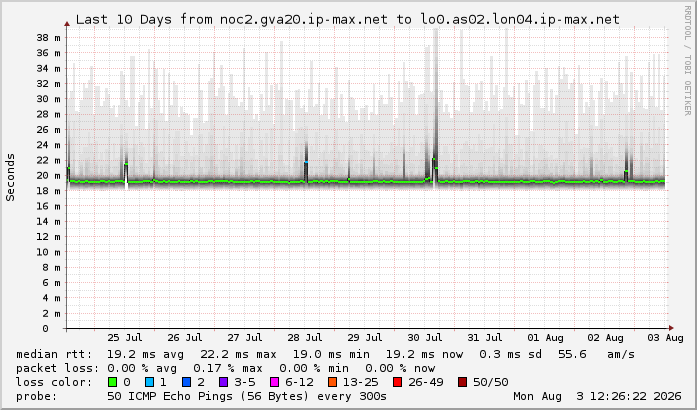Click the 55.6 am/s value
Viewport: 697px width, 410px height.
[596, 354]
